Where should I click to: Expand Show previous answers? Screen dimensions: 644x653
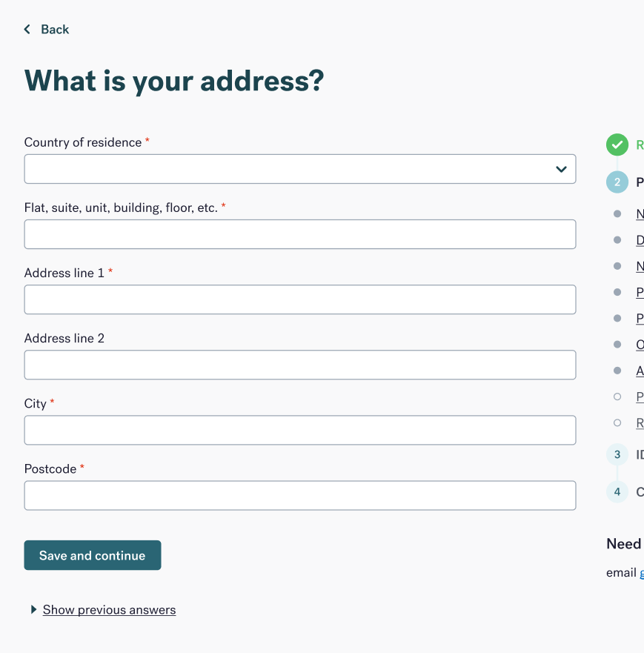109,609
